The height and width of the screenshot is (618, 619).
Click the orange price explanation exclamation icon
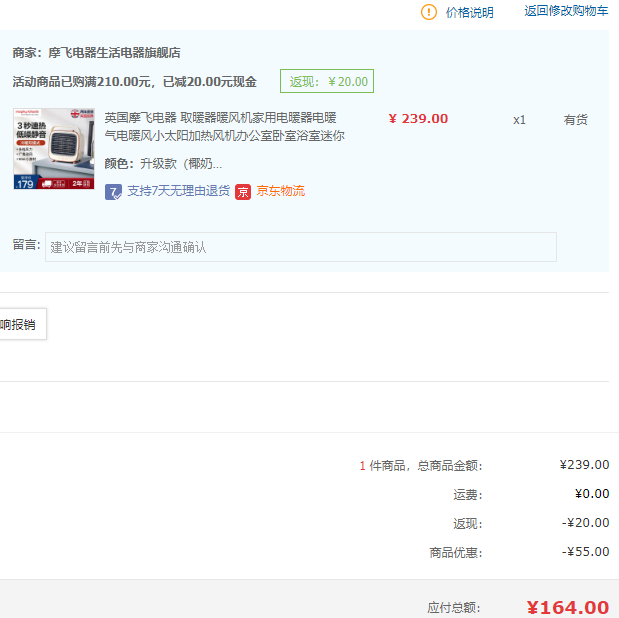429,12
